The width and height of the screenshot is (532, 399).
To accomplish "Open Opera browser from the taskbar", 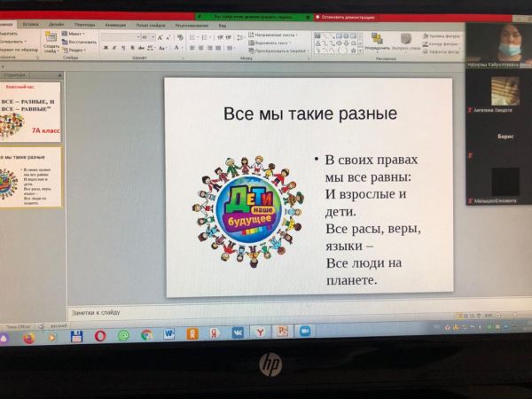I will [100, 336].
